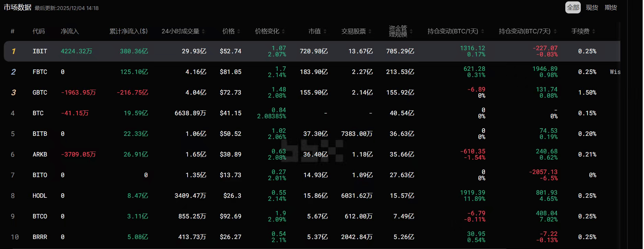Switch to the 期货 tab
The width and height of the screenshot is (644, 249).
point(611,8)
